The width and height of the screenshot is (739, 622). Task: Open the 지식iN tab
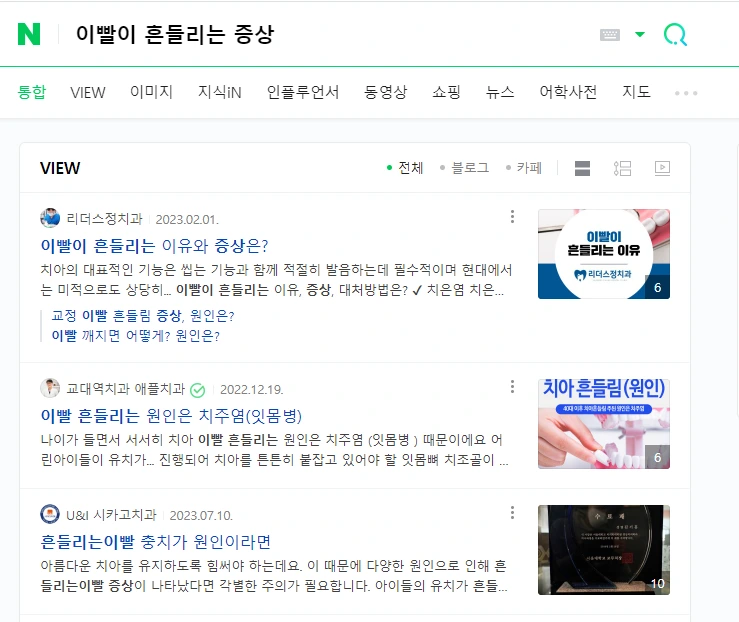[220, 92]
